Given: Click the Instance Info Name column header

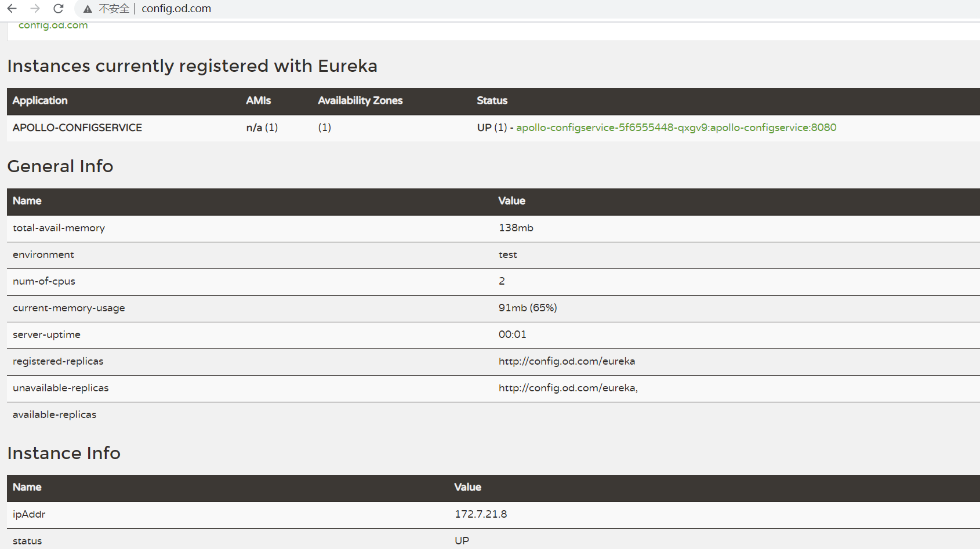Looking at the screenshot, I should [x=27, y=487].
